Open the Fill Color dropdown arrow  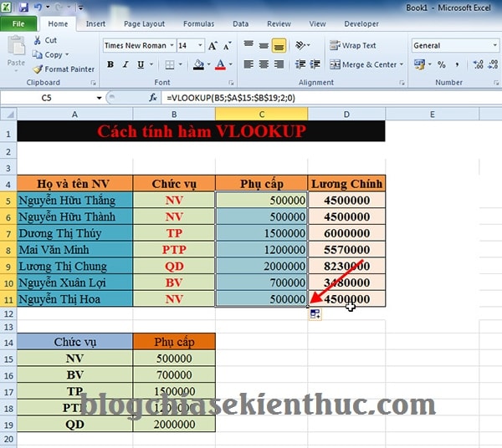[x=208, y=65]
